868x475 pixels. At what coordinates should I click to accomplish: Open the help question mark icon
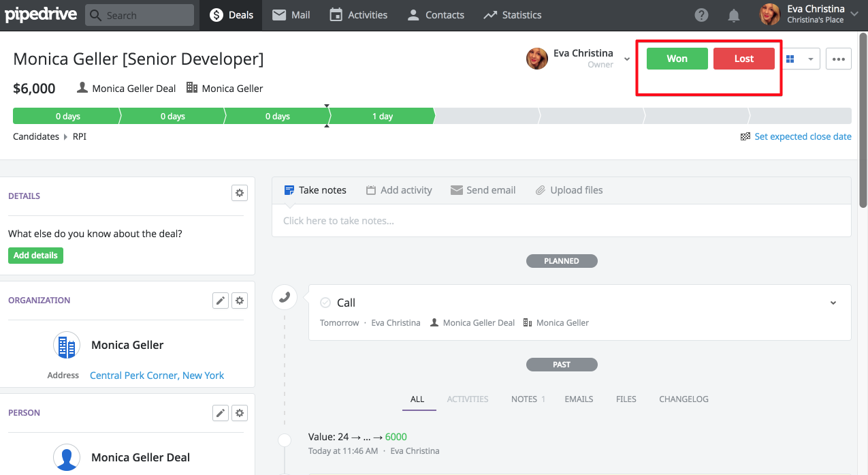point(701,15)
